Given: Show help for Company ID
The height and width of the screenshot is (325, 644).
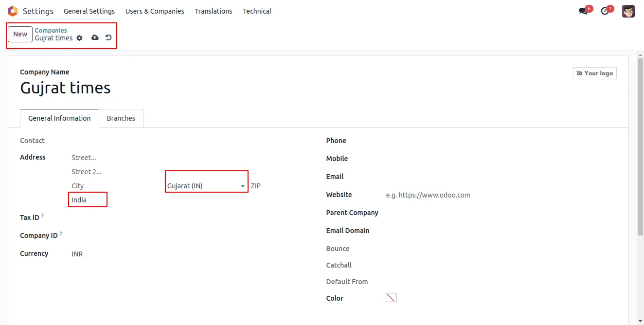Looking at the screenshot, I should [x=61, y=234].
